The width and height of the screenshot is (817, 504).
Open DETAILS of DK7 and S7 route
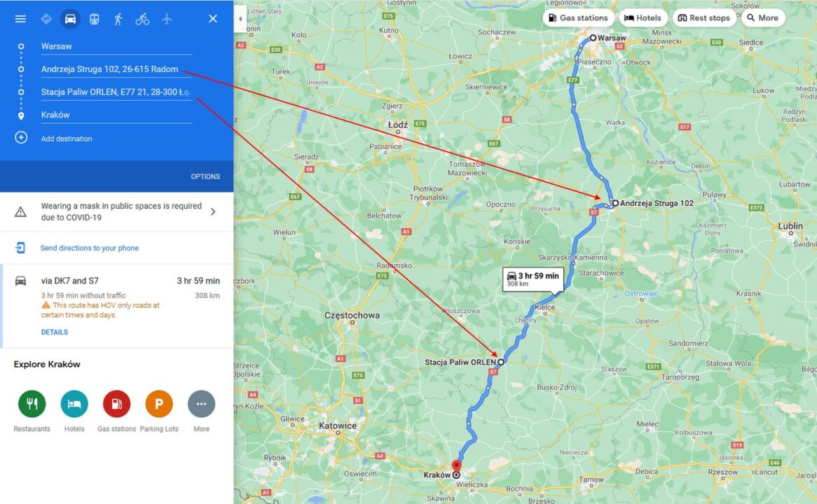(55, 332)
